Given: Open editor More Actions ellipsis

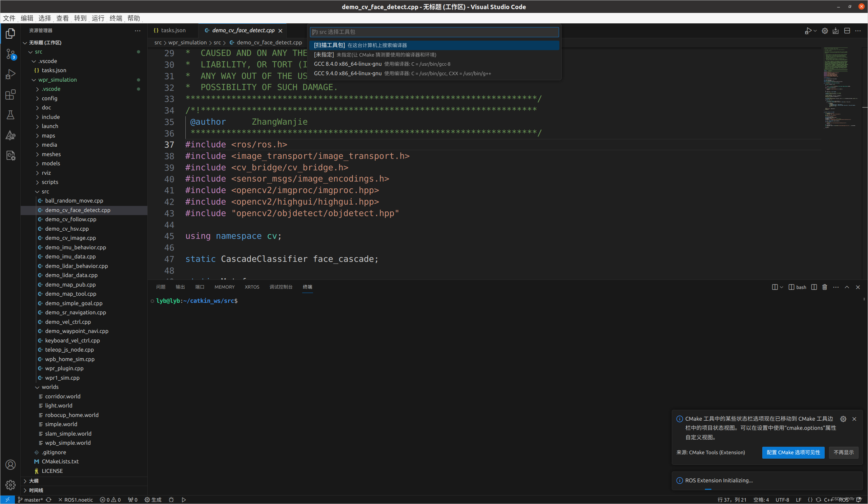Looking at the screenshot, I should pos(858,30).
